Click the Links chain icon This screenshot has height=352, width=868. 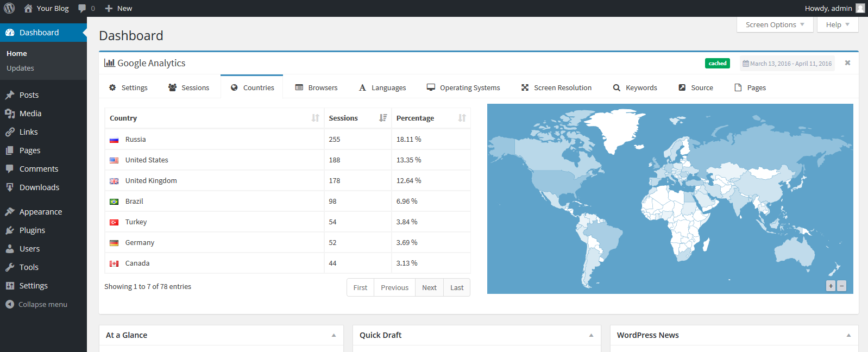[10, 132]
